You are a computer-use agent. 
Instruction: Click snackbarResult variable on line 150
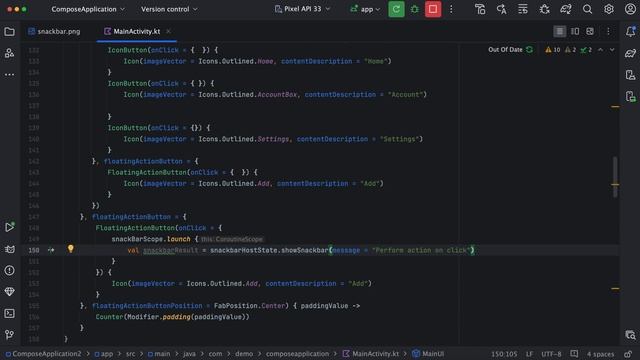pos(170,250)
